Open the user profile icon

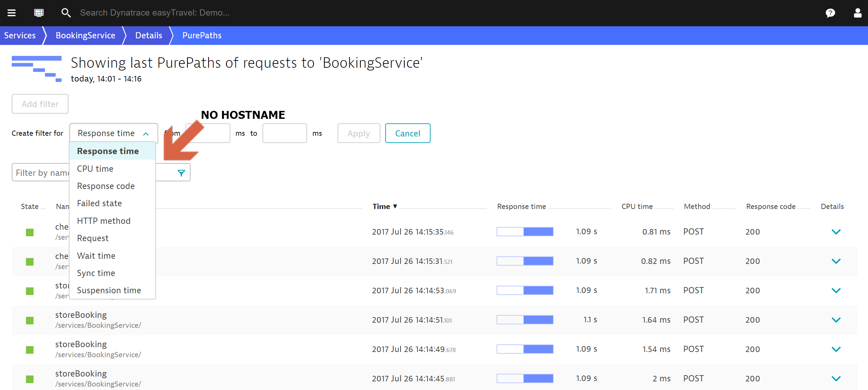click(857, 13)
